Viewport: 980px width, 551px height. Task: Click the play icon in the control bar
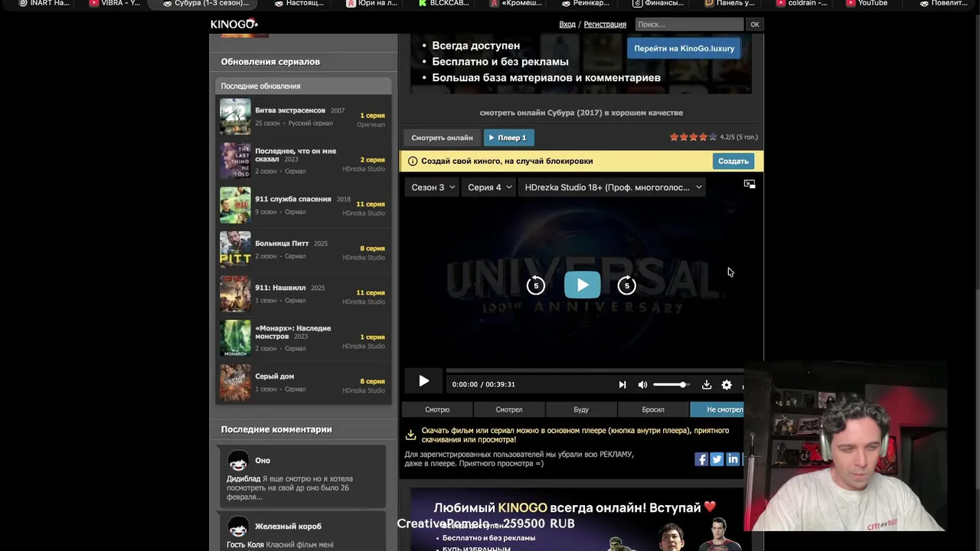coord(423,381)
